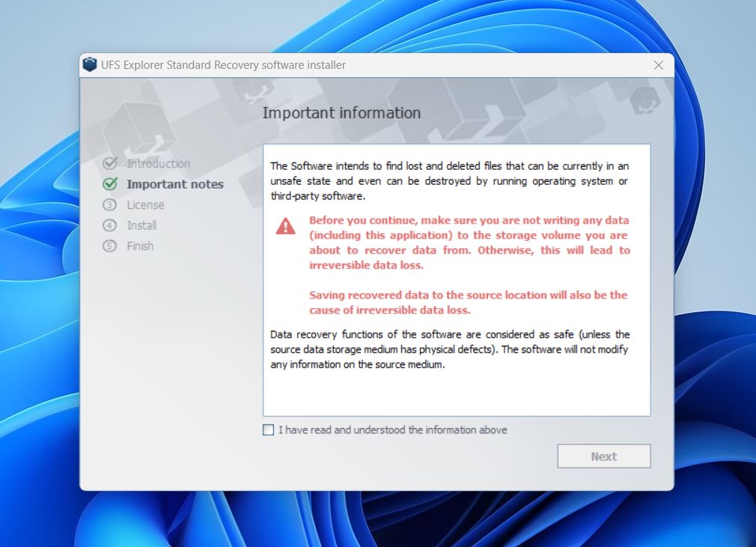Click the 'Data recovery functions' paragraph
756x547 pixels.
[x=449, y=349]
